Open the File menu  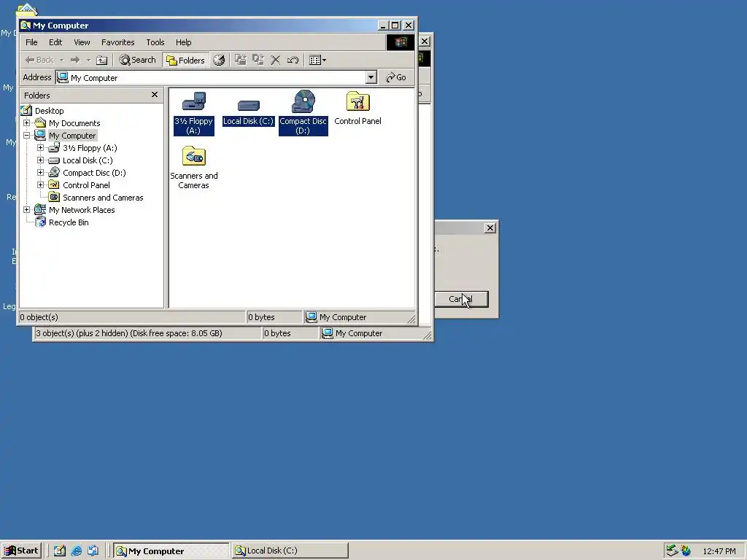click(31, 42)
